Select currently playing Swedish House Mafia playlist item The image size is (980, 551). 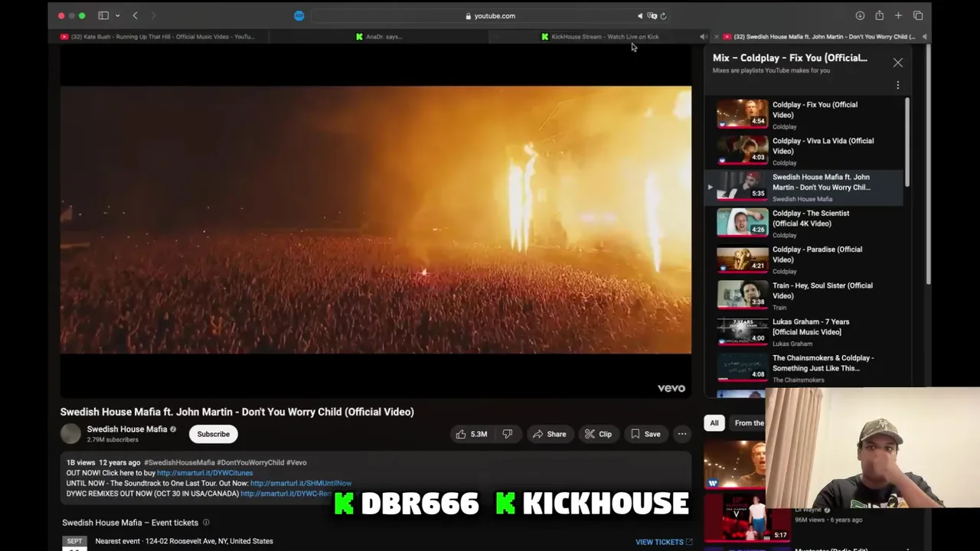(804, 187)
